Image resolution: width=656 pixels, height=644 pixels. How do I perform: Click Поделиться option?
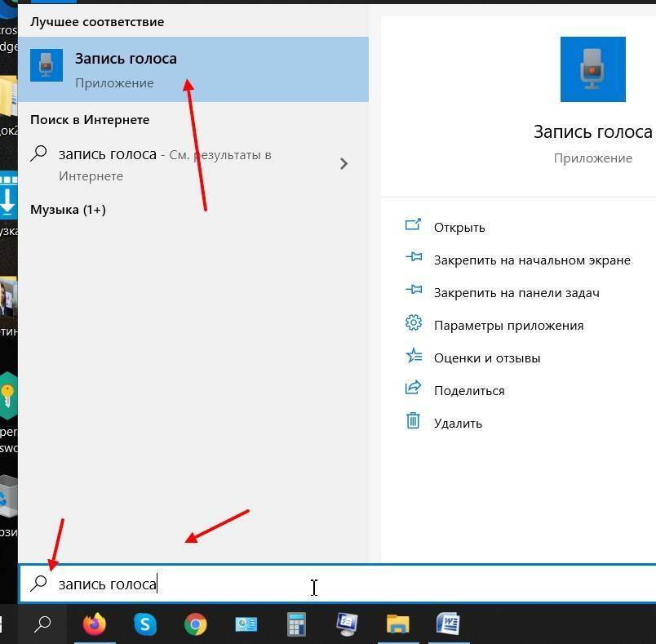[x=468, y=391]
